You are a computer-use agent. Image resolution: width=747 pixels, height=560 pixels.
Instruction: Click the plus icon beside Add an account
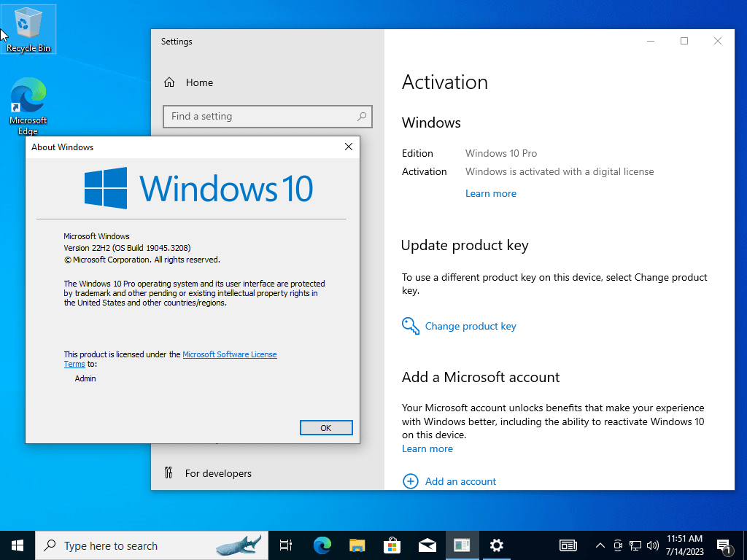click(410, 481)
